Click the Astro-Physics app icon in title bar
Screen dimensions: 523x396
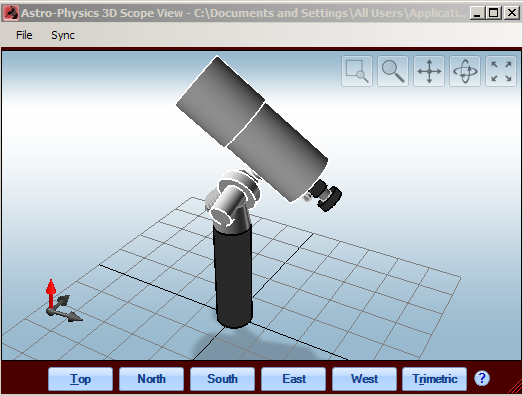[11, 13]
